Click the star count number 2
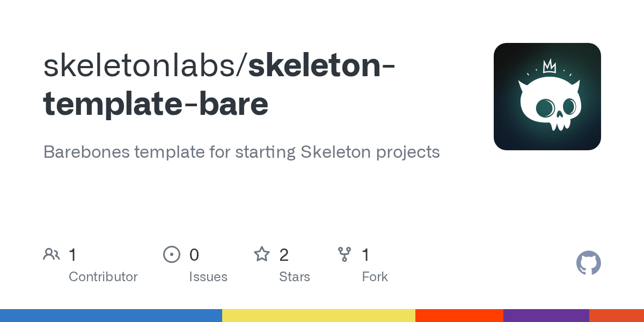 pyautogui.click(x=284, y=255)
